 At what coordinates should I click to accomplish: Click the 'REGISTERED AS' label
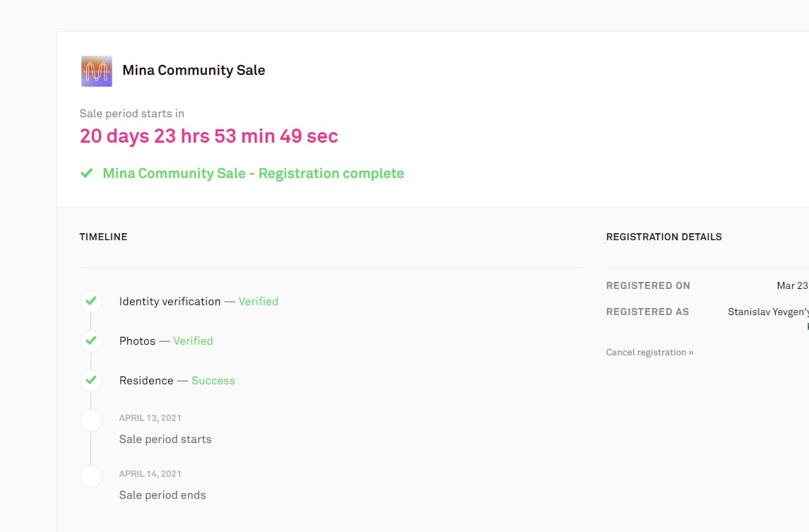point(647,312)
